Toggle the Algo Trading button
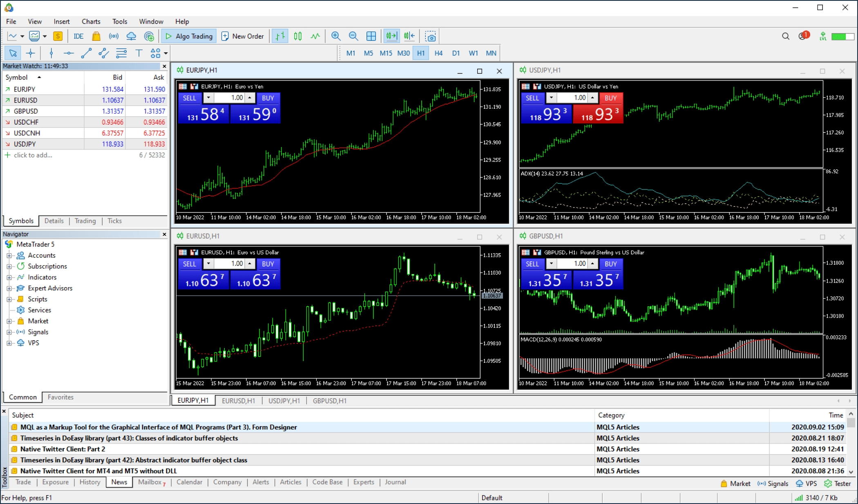 189,36
